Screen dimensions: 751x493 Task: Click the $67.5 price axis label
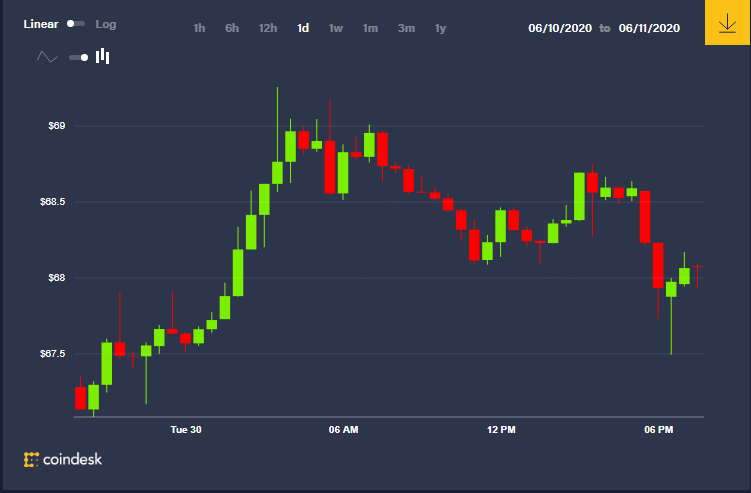(x=53, y=354)
